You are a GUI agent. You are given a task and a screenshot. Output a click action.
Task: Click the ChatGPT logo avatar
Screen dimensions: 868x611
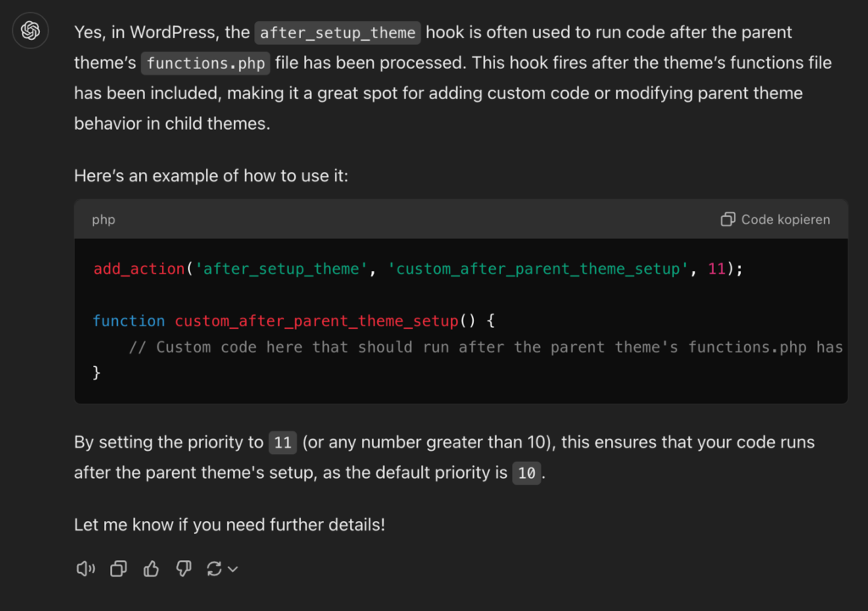31,31
